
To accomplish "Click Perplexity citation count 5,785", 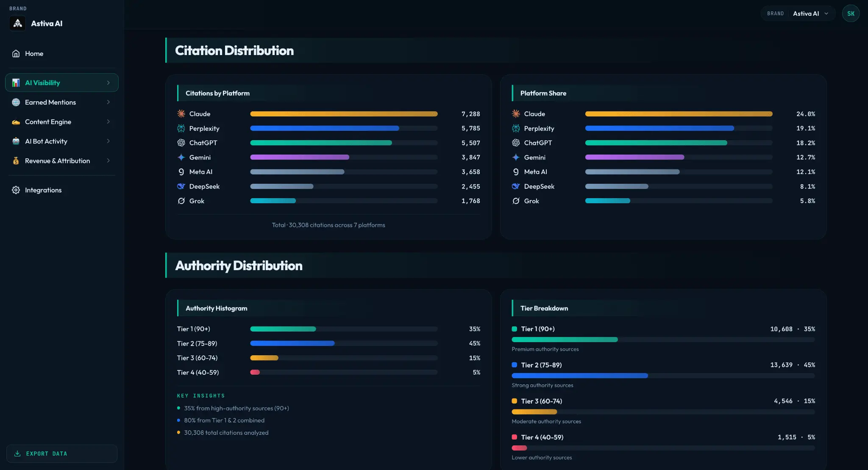I will [471, 128].
